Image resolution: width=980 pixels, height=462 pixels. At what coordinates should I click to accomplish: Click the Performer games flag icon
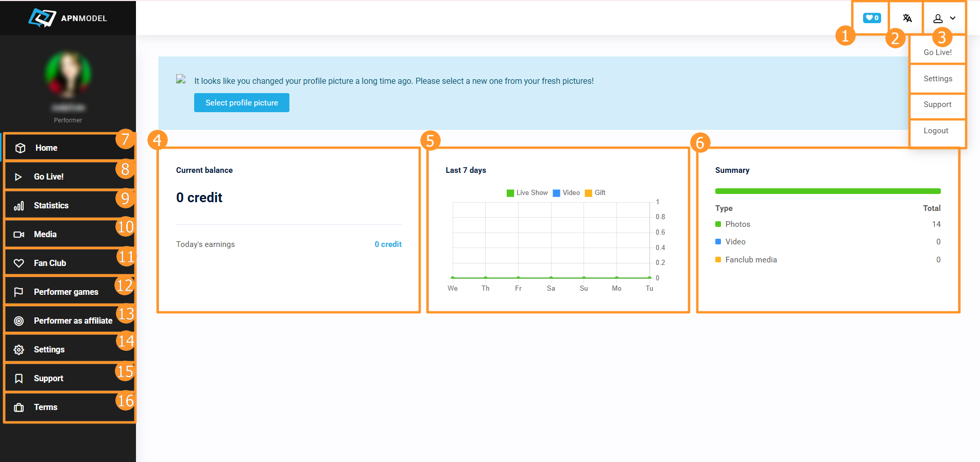(19, 292)
